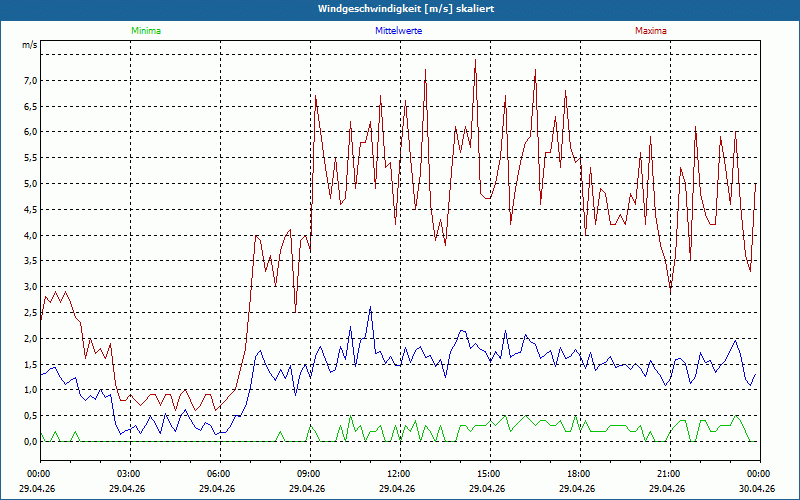The height and width of the screenshot is (500, 800).
Task: Click the 2,5 y-axis tick label
Action: (31, 313)
